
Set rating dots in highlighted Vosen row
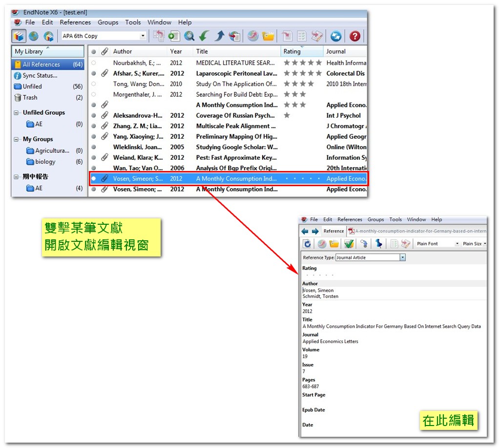click(x=303, y=179)
